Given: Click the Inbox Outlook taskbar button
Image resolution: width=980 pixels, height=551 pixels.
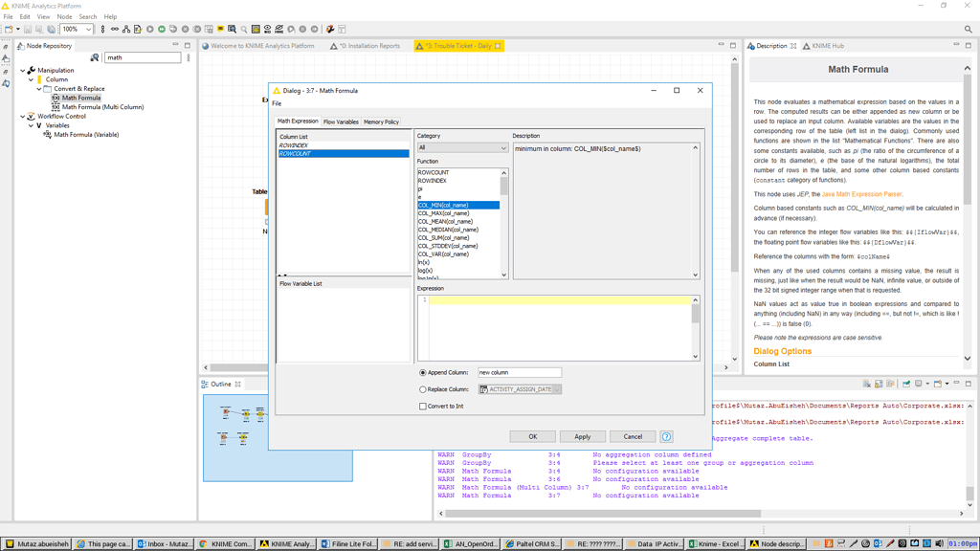Looking at the screenshot, I should [x=165, y=543].
